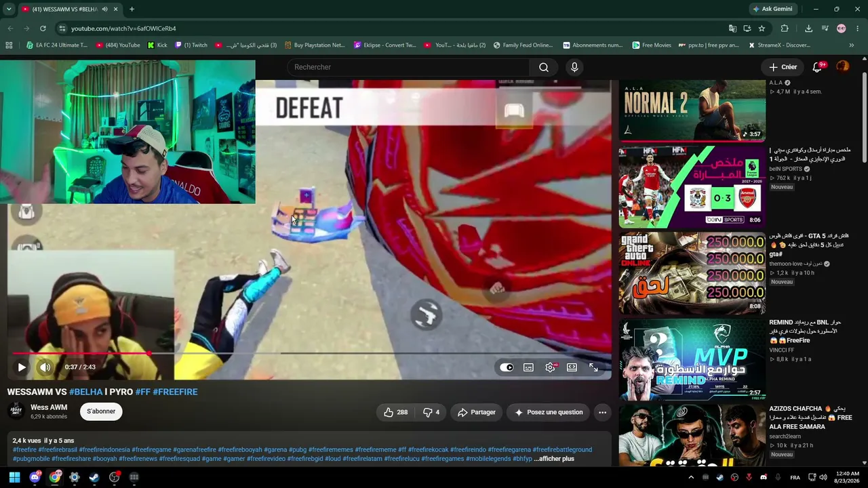868x488 pixels.
Task: Open the Partager share dialog
Action: coord(477,412)
